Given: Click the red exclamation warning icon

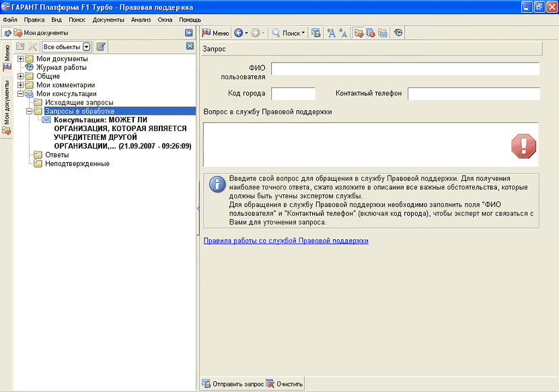Looking at the screenshot, I should pyautogui.click(x=523, y=146).
